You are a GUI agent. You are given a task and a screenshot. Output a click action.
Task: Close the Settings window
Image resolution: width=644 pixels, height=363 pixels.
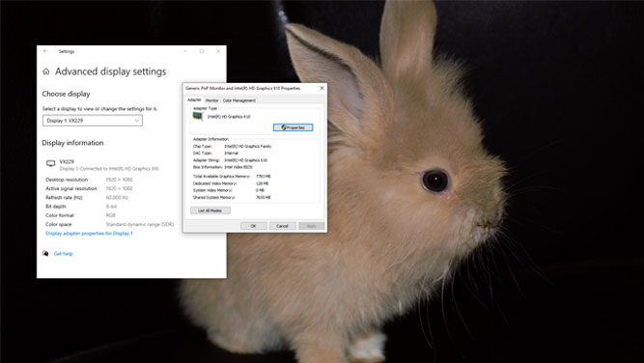point(218,51)
